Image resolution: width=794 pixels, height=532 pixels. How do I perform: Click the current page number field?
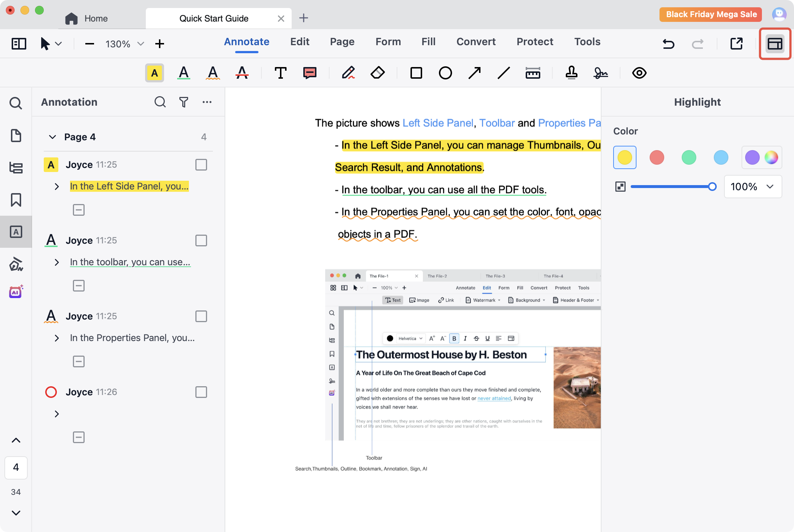pyautogui.click(x=16, y=468)
